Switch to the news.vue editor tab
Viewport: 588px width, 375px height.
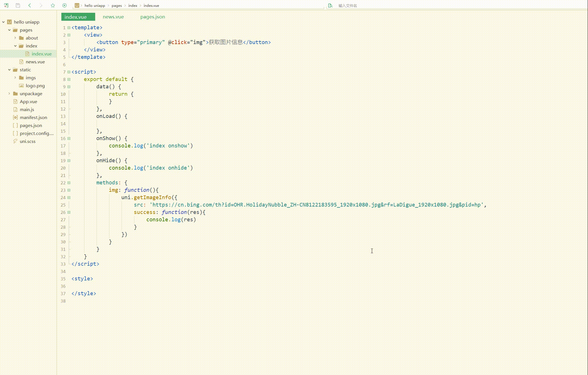point(113,17)
